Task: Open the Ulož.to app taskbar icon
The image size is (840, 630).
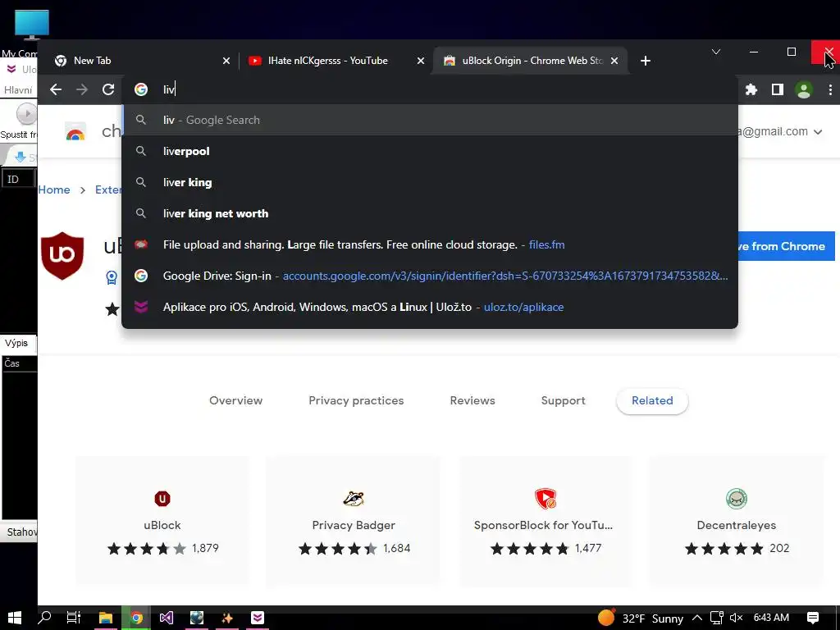Action: [x=258, y=618]
